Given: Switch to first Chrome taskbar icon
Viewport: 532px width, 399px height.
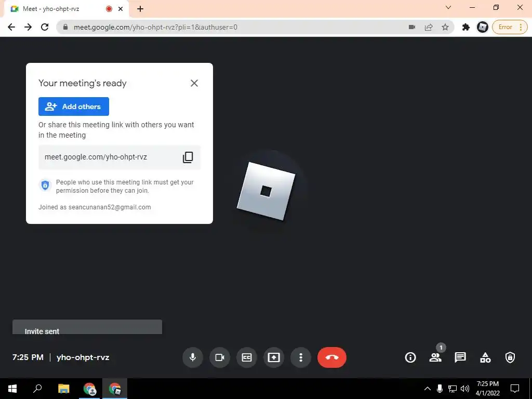Looking at the screenshot, I should coord(89,389).
